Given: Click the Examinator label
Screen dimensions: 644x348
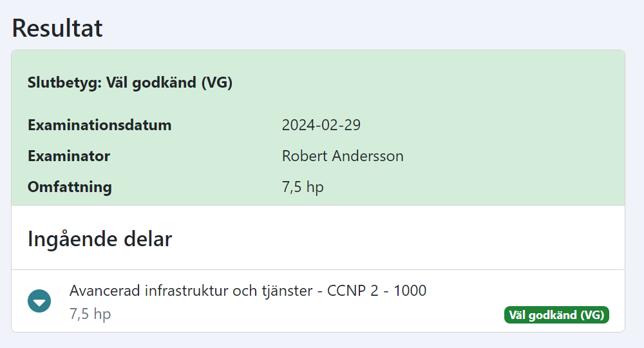Looking at the screenshot, I should pyautogui.click(x=69, y=156).
